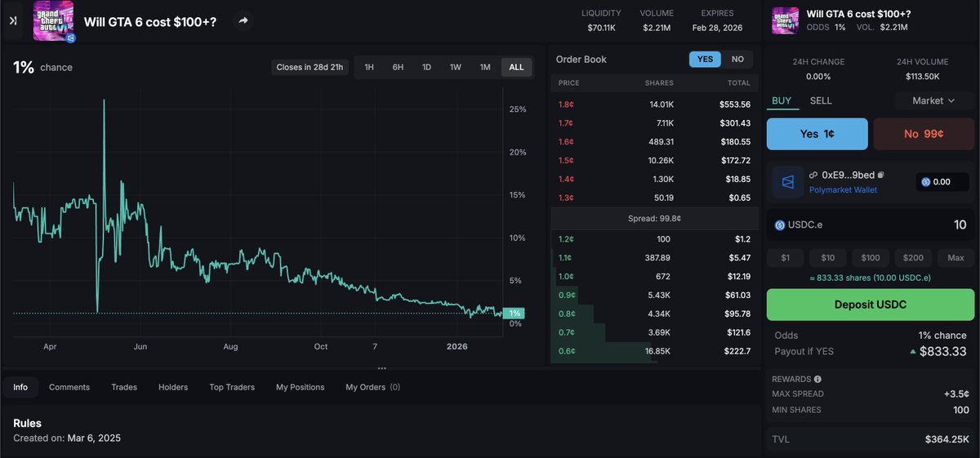Click the 0.7¢ bid row

pyautogui.click(x=654, y=332)
